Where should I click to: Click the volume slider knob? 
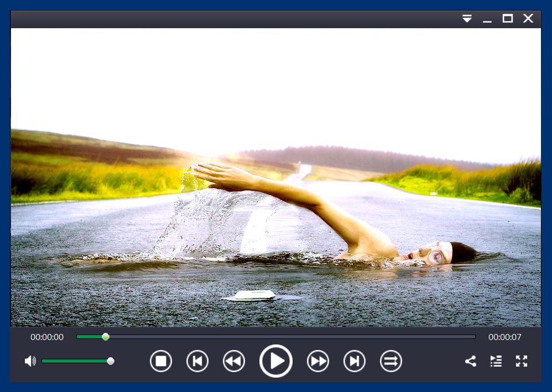tap(111, 361)
